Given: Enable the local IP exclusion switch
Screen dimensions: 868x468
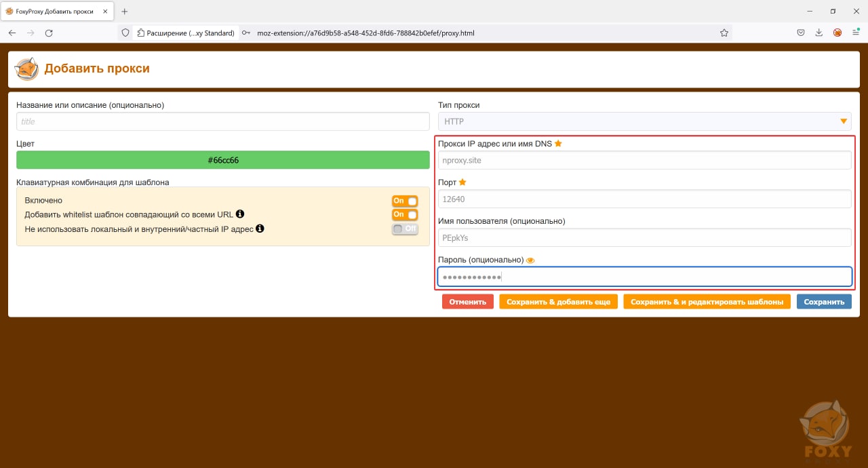Looking at the screenshot, I should 405,229.
